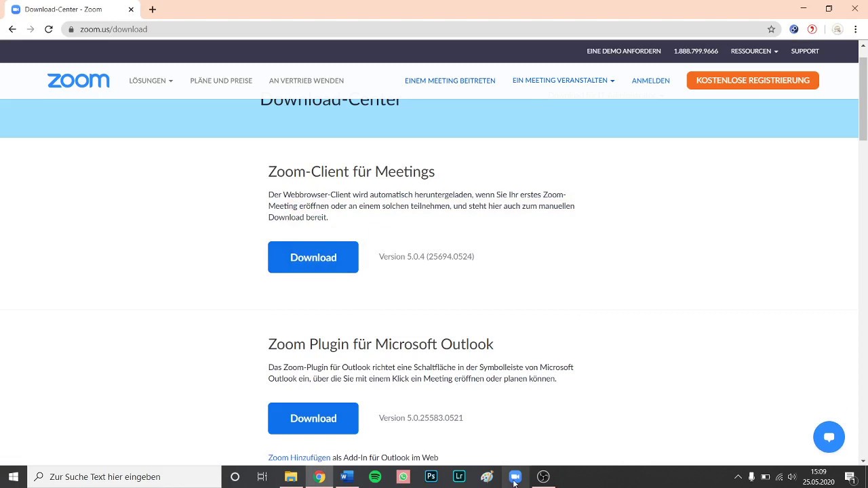Select the Download-Center - Zoom tab
Viewport: 868px width, 488px height.
click(x=71, y=9)
